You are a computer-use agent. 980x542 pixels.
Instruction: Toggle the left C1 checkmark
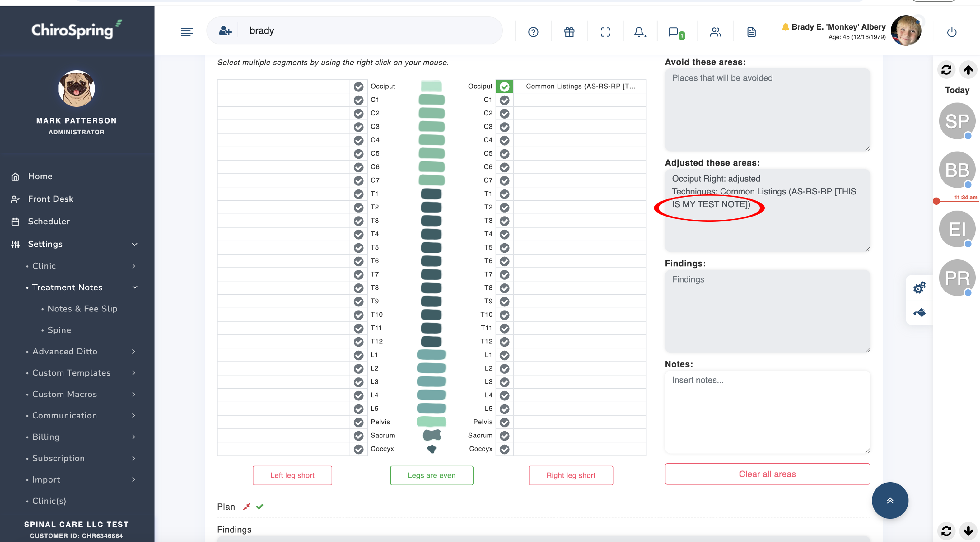point(358,100)
